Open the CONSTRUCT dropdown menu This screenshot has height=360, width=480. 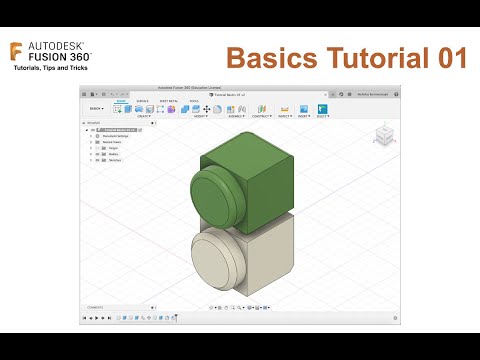pos(262,116)
